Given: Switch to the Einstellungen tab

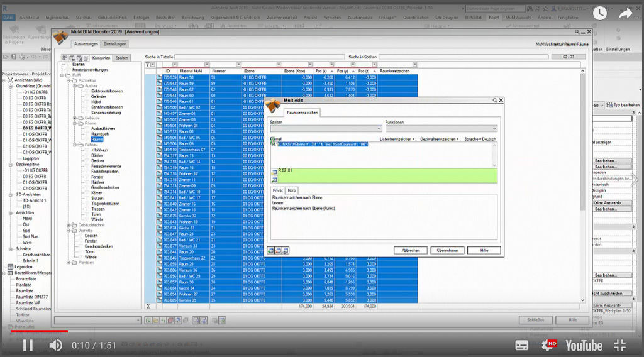Looking at the screenshot, I should coord(115,44).
